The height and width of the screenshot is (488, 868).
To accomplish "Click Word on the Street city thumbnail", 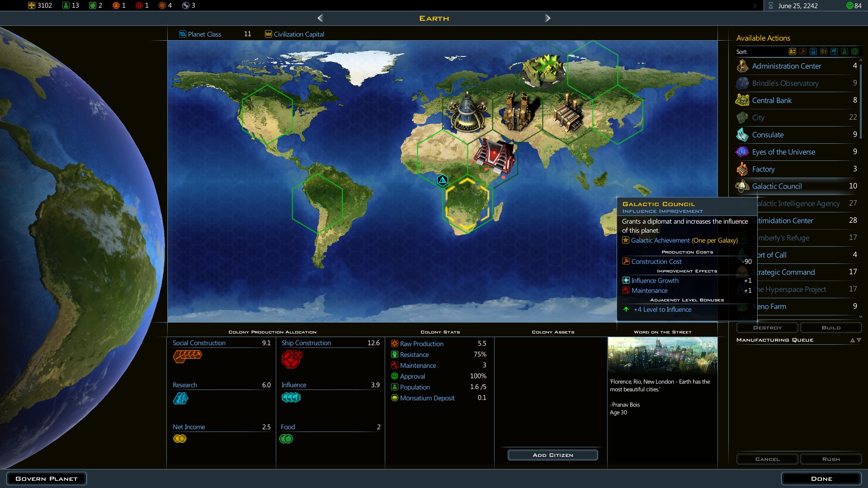I will tap(662, 356).
